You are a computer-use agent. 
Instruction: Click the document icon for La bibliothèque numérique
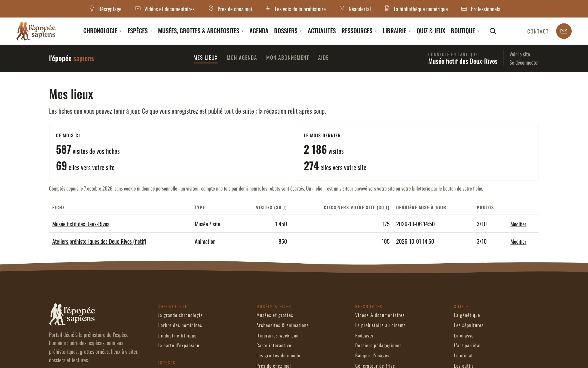pos(387,9)
